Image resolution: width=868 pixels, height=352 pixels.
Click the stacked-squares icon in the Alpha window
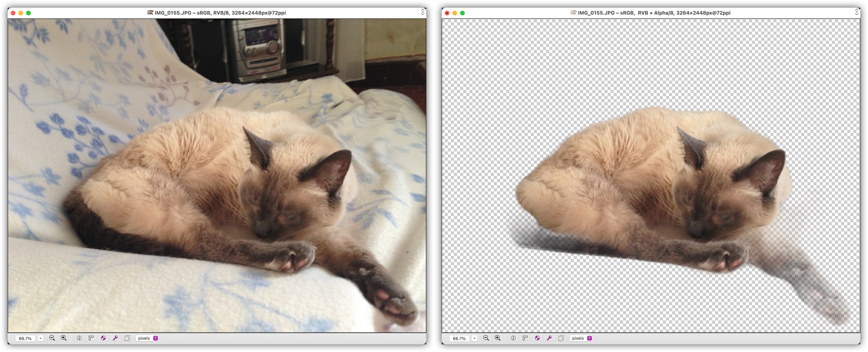point(561,338)
